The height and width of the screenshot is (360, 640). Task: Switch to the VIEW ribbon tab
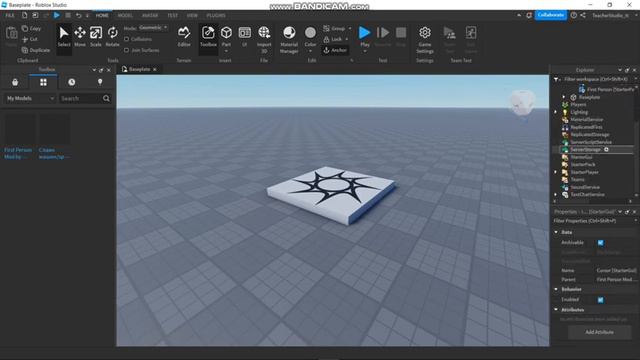192,16
